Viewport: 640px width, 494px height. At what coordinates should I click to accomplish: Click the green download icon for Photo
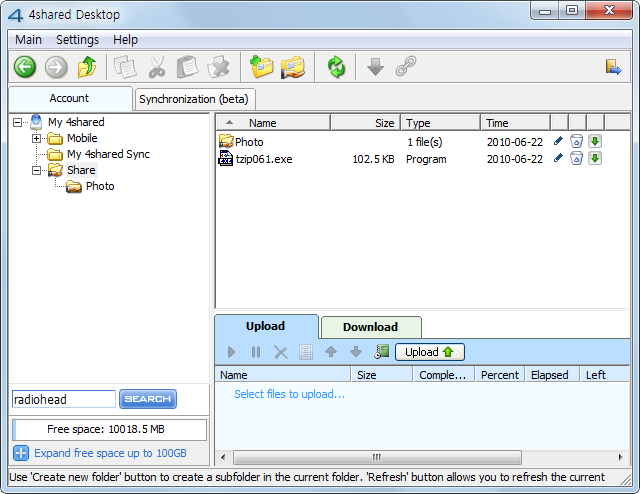pos(595,141)
